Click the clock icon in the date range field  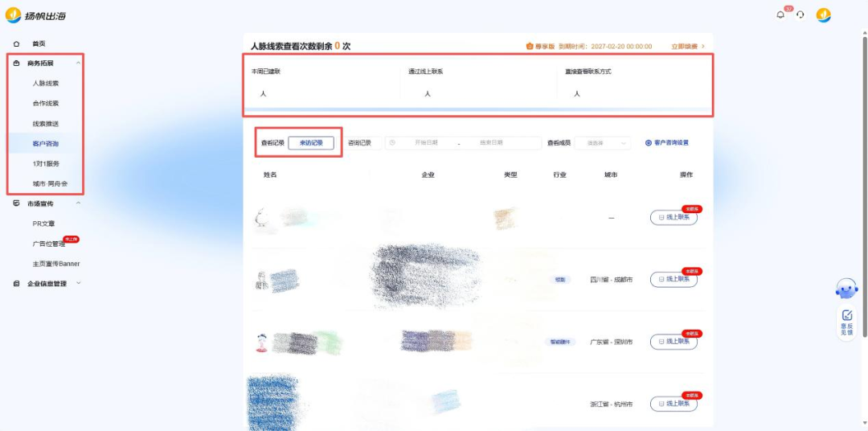click(392, 143)
